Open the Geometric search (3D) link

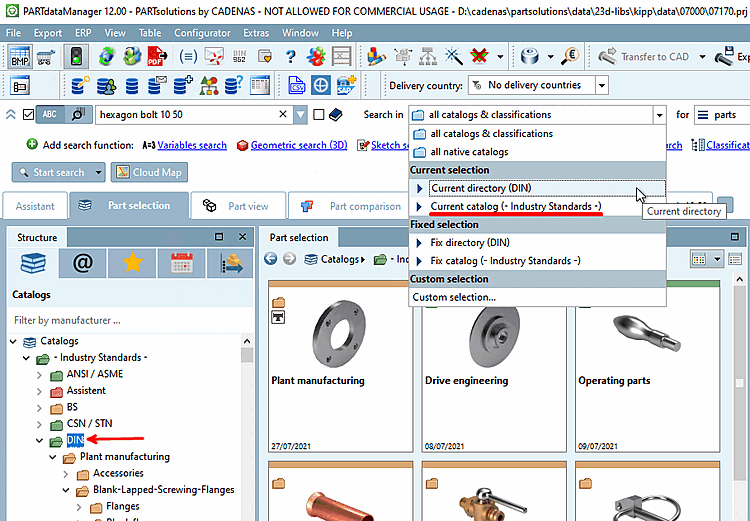pos(299,145)
